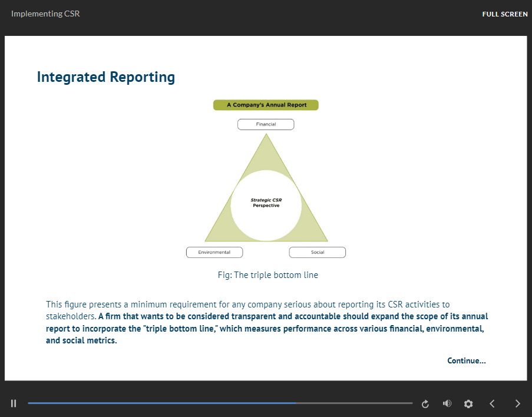Viewport: 532px width, 417px height.
Task: Click the Strategic CSR Perspective circle
Action: coord(266,206)
